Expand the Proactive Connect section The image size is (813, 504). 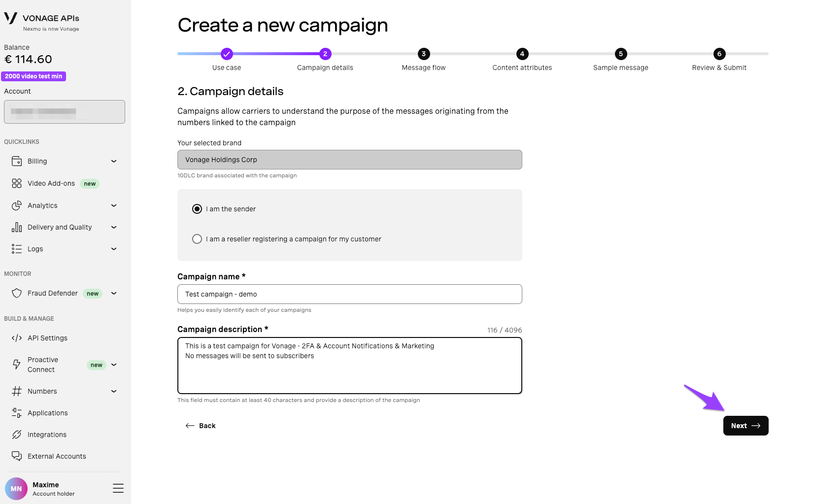click(x=114, y=365)
